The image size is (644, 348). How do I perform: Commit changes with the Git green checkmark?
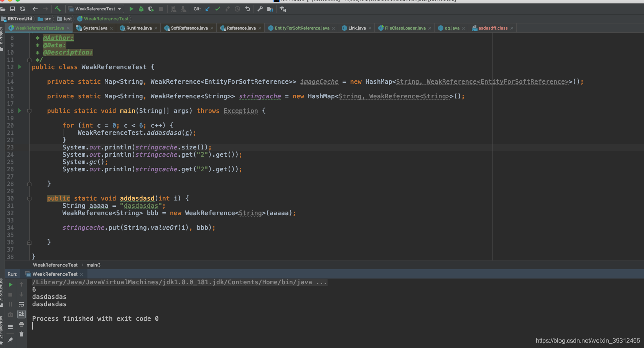point(217,9)
